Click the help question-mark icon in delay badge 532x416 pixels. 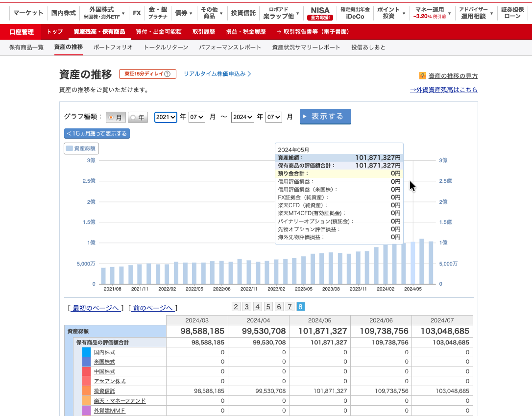pyautogui.click(x=167, y=74)
